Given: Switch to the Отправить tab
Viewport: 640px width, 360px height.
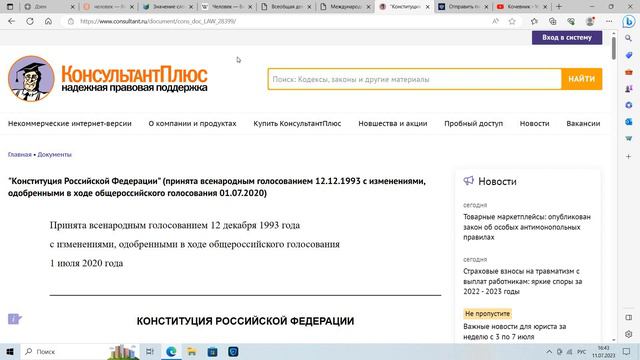Looking at the screenshot, I should [x=464, y=7].
